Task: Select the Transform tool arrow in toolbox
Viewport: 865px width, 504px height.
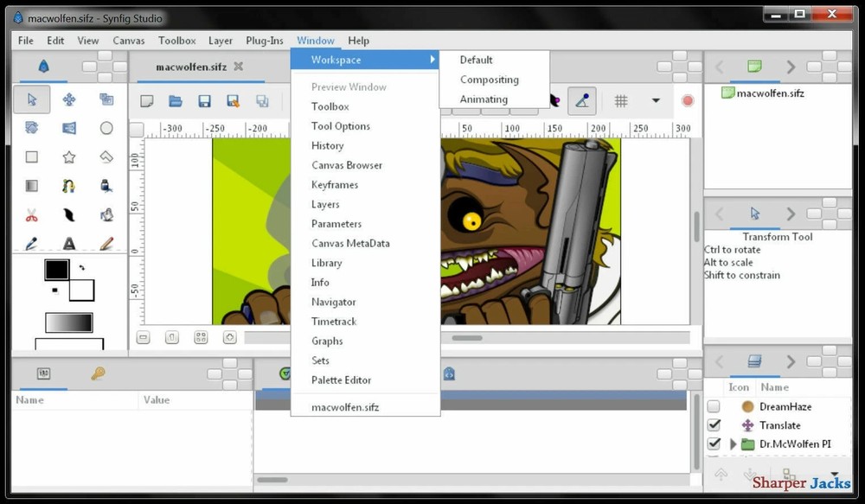Action: pos(31,99)
